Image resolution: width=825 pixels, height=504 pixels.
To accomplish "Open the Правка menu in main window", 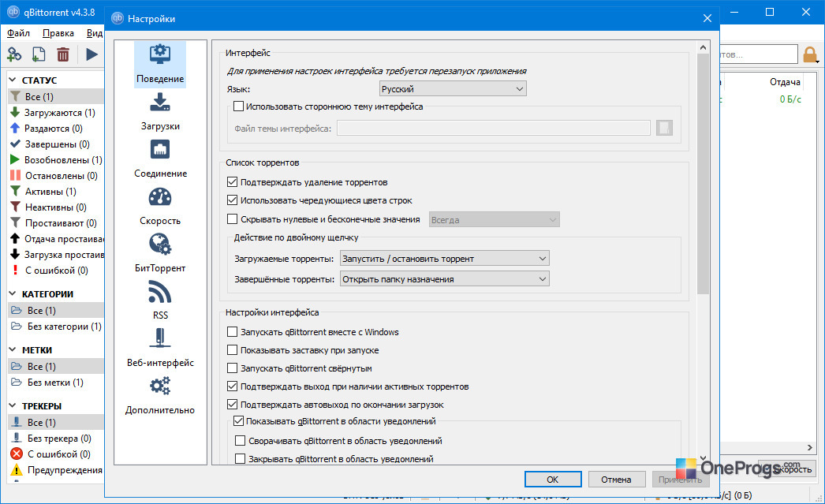I will 58,33.
